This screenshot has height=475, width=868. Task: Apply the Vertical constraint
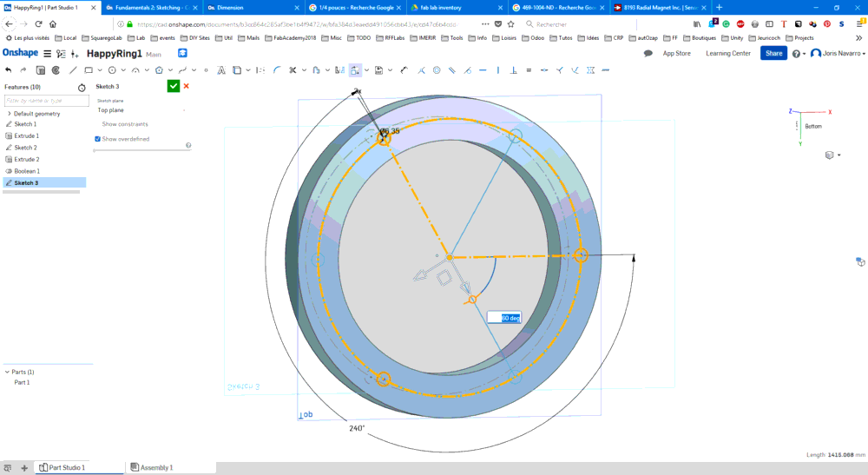click(498, 70)
